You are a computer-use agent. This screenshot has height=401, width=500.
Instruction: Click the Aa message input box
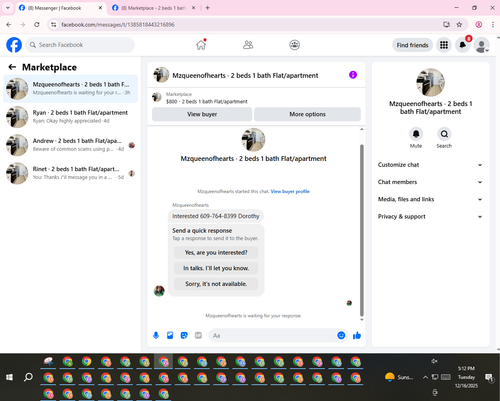pos(273,335)
